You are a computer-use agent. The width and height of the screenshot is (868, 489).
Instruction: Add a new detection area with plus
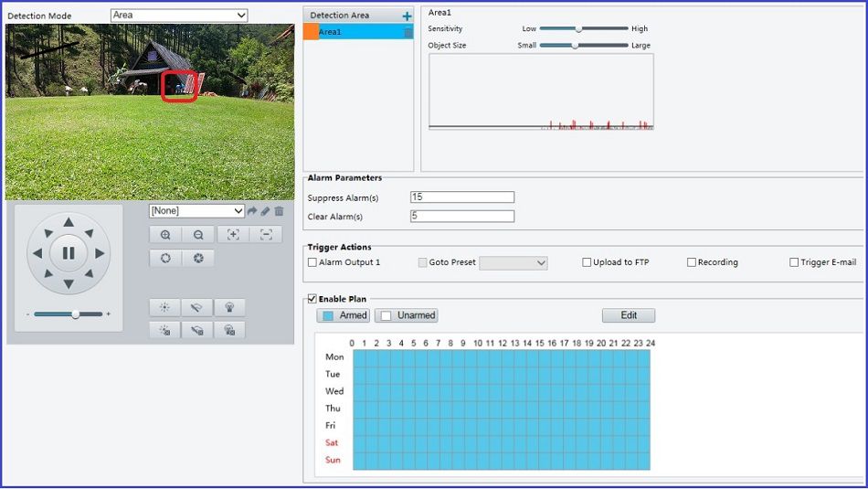[407, 16]
